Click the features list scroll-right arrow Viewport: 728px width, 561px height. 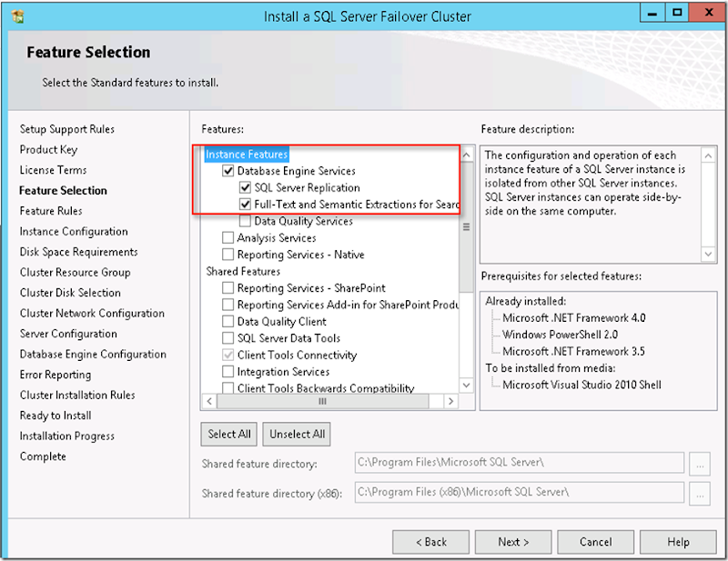pyautogui.click(x=450, y=401)
